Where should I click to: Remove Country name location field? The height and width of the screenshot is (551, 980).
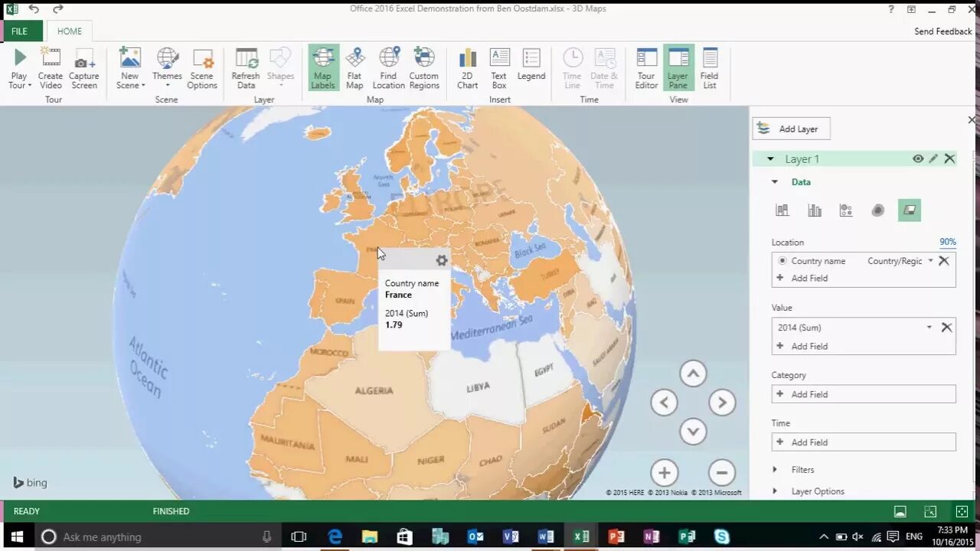pos(944,261)
